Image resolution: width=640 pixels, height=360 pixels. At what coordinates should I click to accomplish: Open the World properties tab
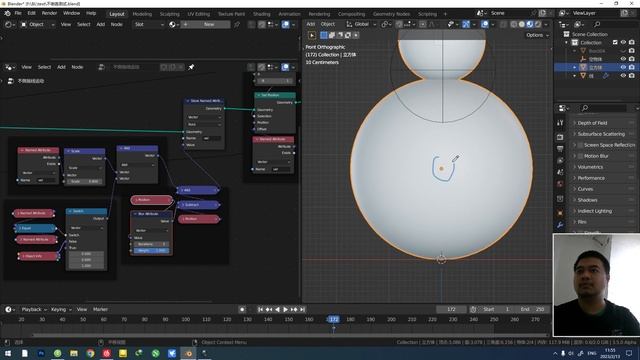560,184
